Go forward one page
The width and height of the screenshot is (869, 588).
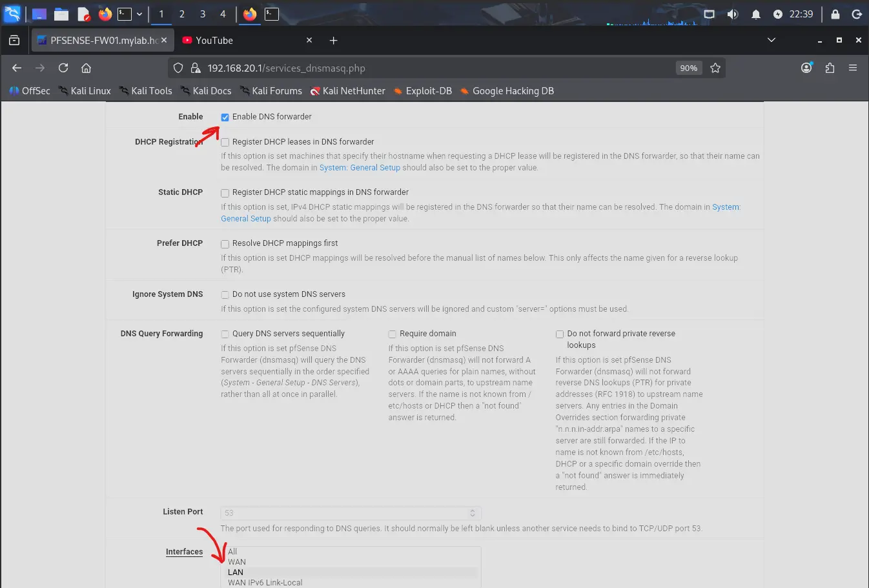(40, 68)
